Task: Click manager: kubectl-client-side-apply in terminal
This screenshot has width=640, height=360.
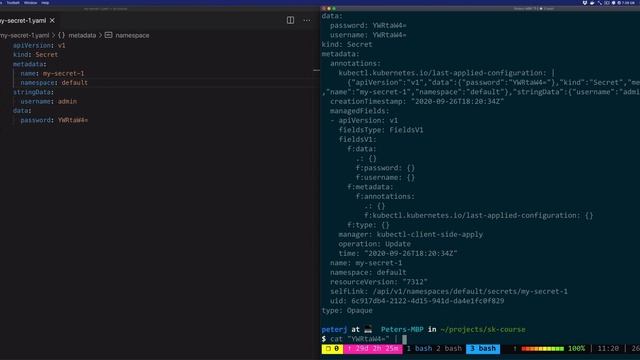Action: pos(410,235)
